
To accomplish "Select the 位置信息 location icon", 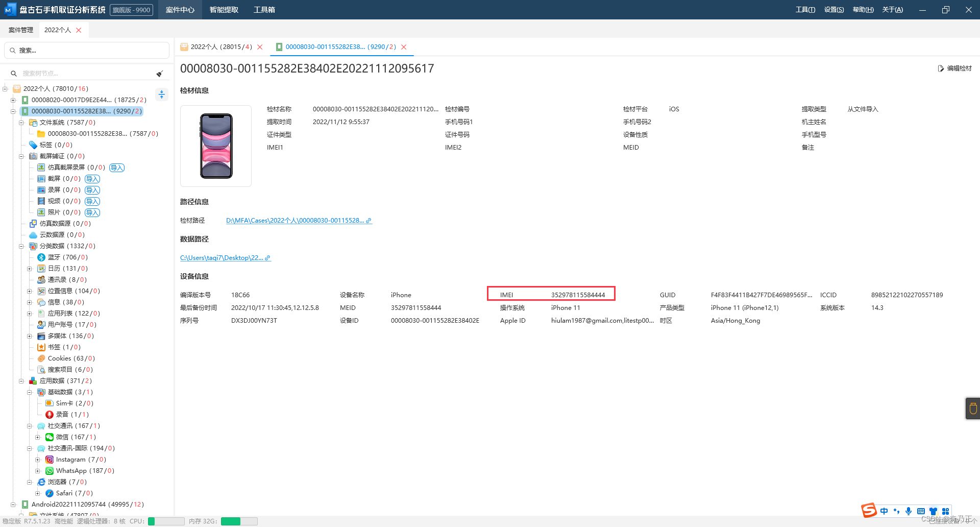I will coord(41,291).
